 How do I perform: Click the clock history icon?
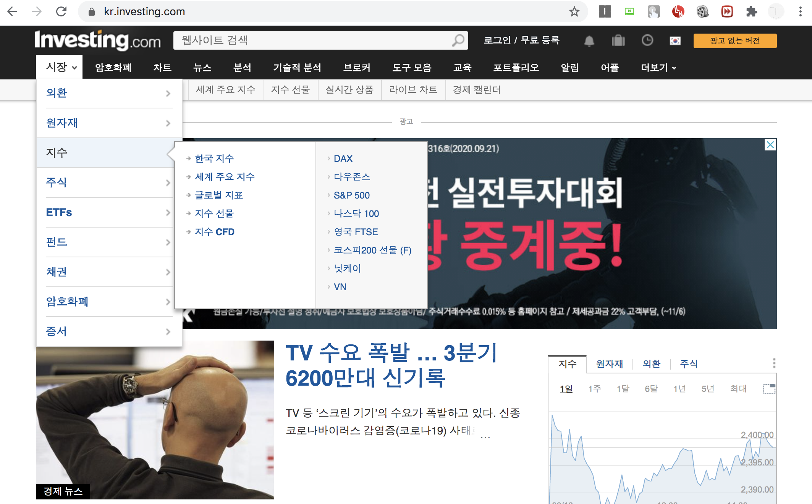click(x=647, y=40)
